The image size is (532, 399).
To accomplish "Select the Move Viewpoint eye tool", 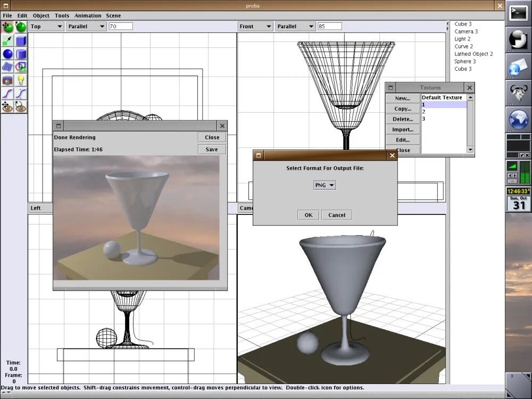I will (x=7, y=107).
